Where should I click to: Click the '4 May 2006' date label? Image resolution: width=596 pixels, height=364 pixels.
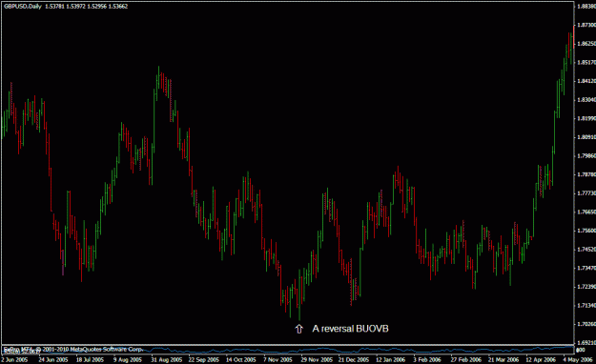pos(578,359)
